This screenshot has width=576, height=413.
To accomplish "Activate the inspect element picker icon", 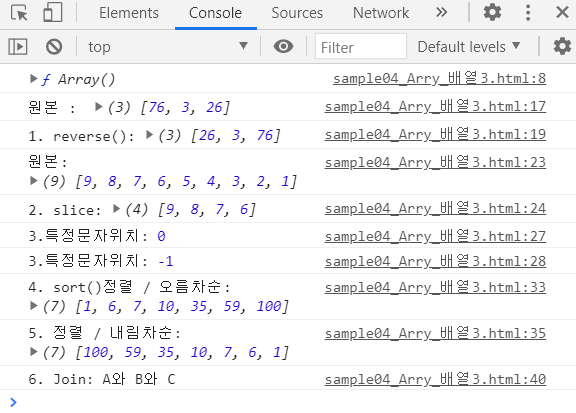I will coord(19,13).
